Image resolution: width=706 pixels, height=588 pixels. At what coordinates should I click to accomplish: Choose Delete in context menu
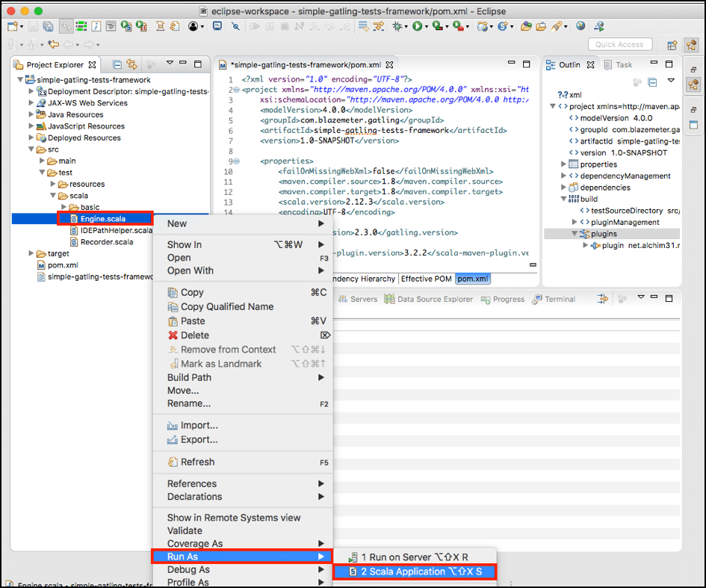pos(243,335)
